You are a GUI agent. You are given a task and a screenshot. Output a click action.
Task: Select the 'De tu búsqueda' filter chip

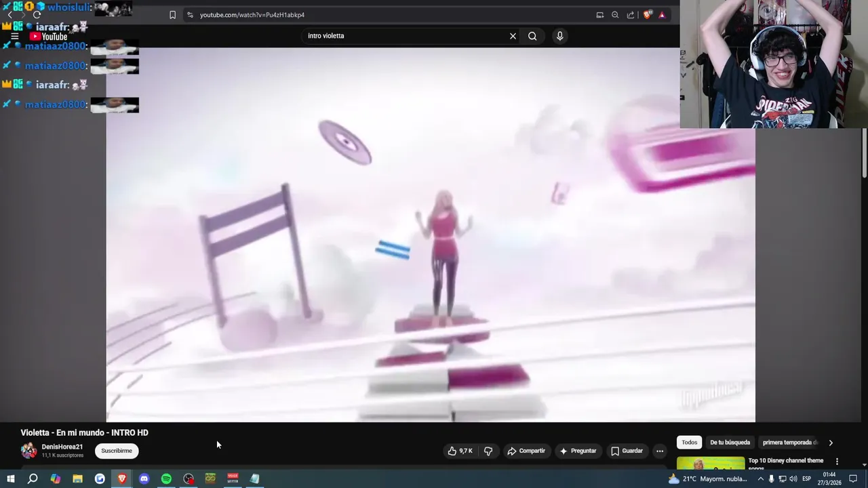(x=730, y=443)
